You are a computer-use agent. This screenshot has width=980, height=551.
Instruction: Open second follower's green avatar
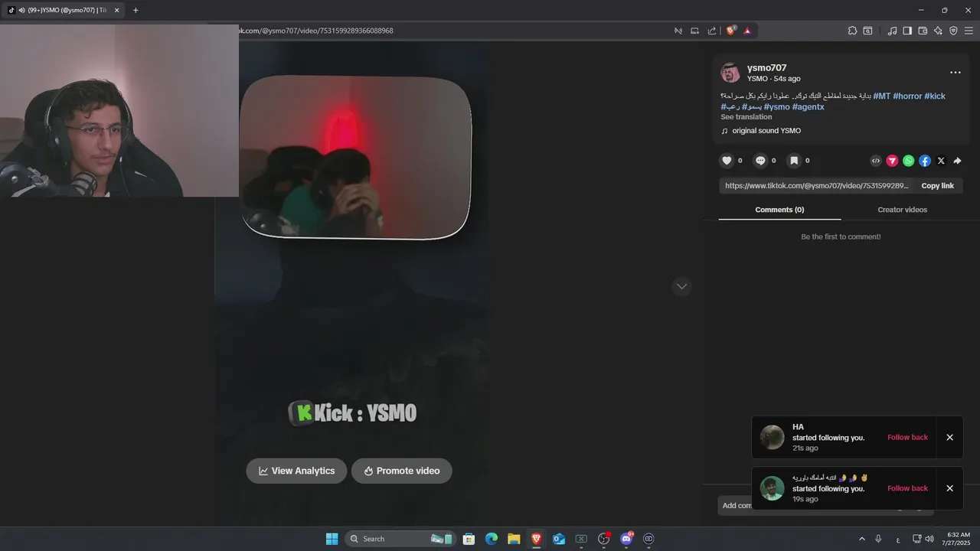point(772,488)
